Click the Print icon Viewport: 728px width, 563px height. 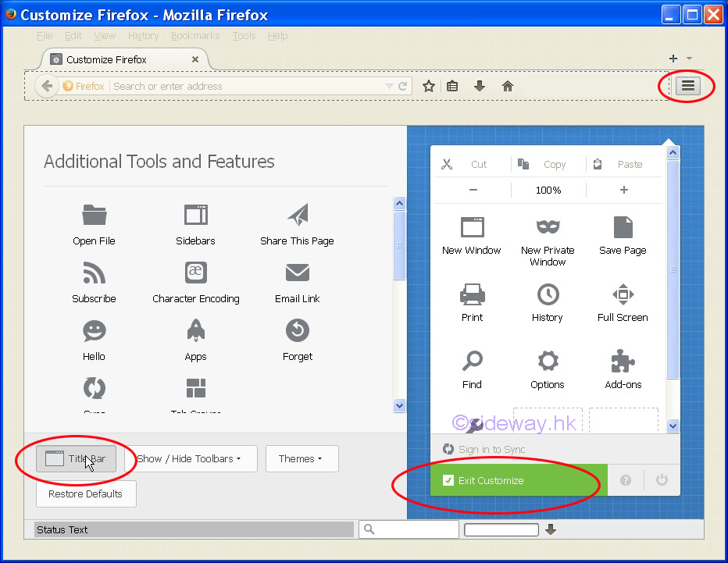click(x=472, y=294)
